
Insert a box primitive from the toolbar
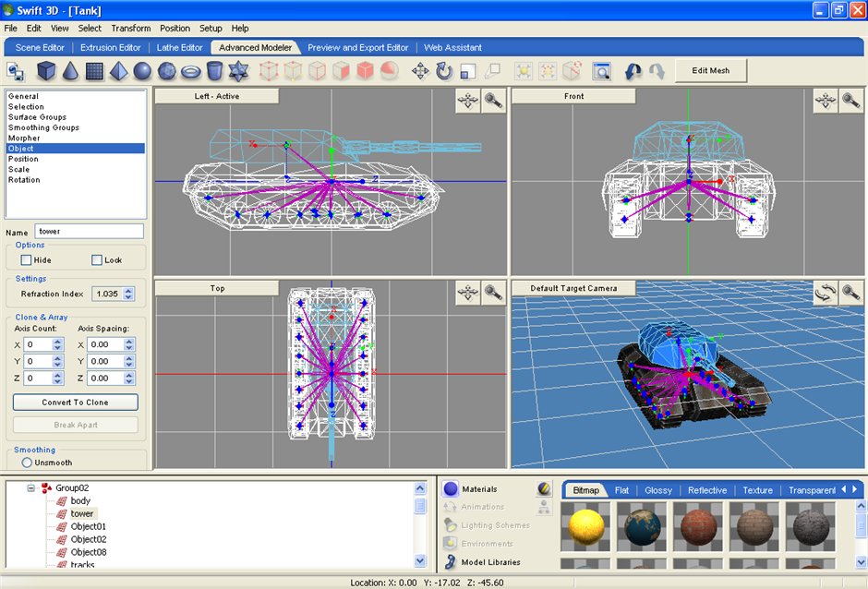tap(46, 71)
